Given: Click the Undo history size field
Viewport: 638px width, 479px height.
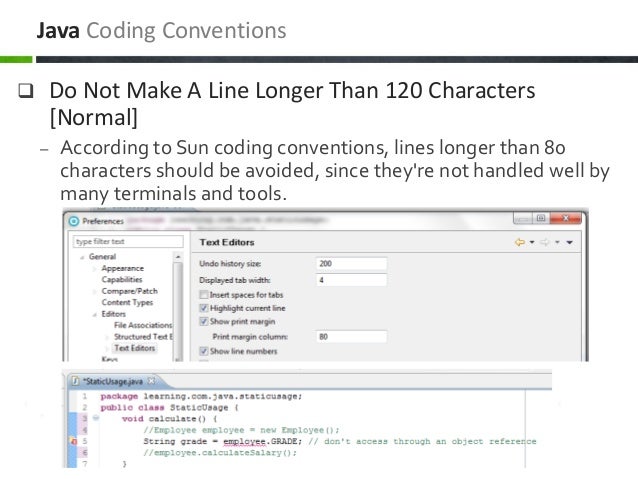Looking at the screenshot, I should pyautogui.click(x=351, y=264).
